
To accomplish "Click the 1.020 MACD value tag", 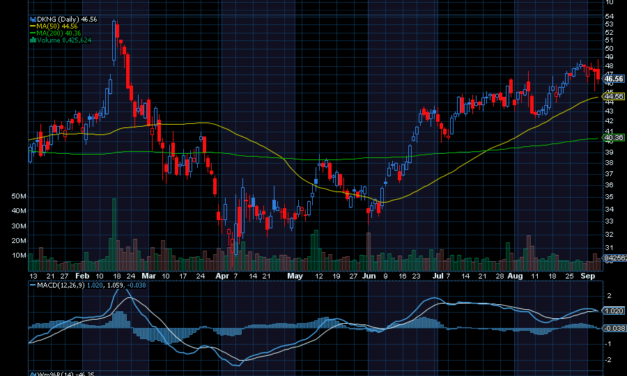I will click(613, 311).
